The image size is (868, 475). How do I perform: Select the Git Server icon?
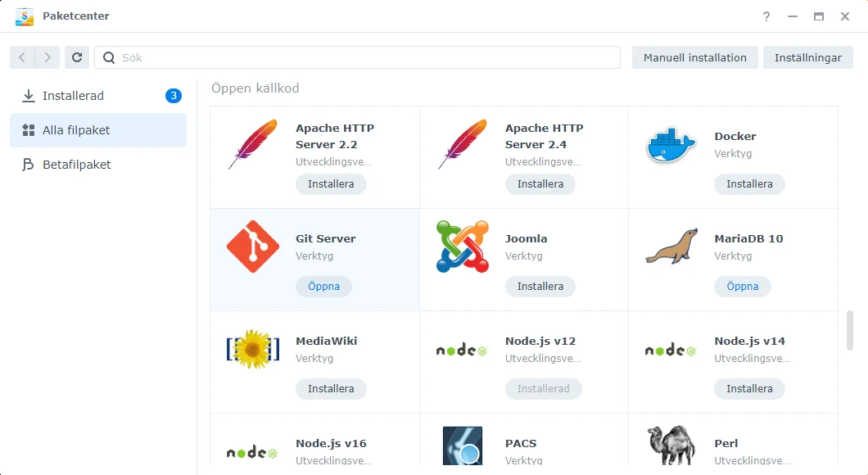(251, 247)
